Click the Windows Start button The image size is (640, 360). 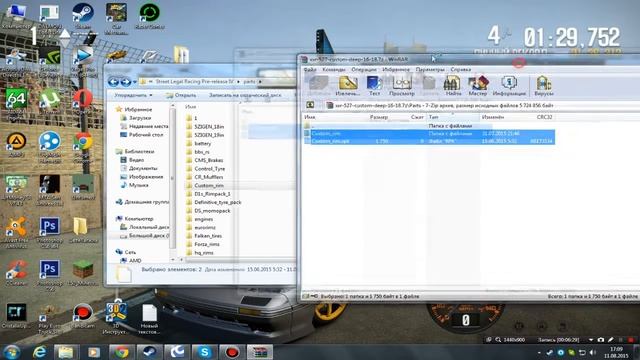[x=11, y=352]
